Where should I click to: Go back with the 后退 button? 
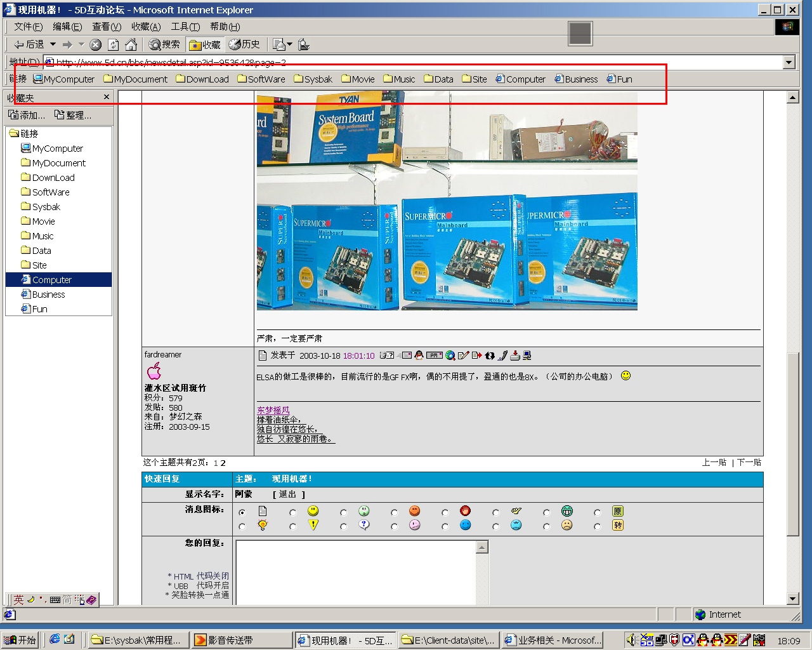29,44
